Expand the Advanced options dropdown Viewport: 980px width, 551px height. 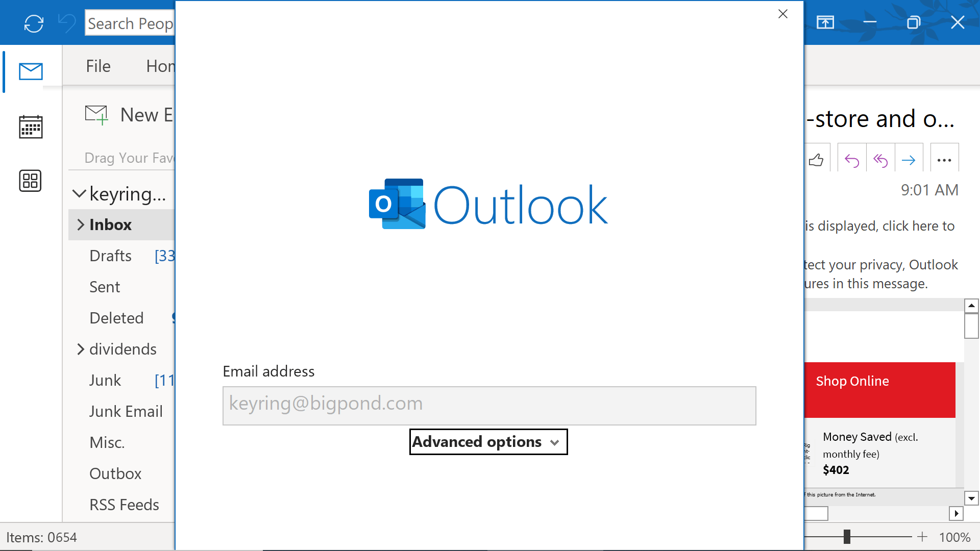[x=488, y=442]
